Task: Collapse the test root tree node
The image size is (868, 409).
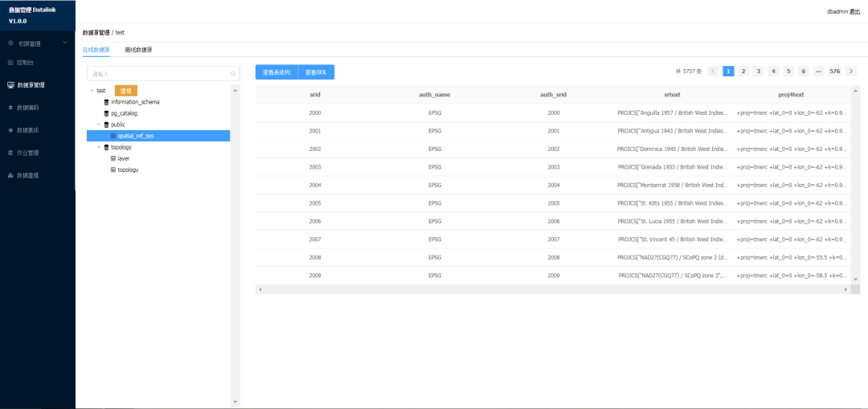Action: (92, 91)
